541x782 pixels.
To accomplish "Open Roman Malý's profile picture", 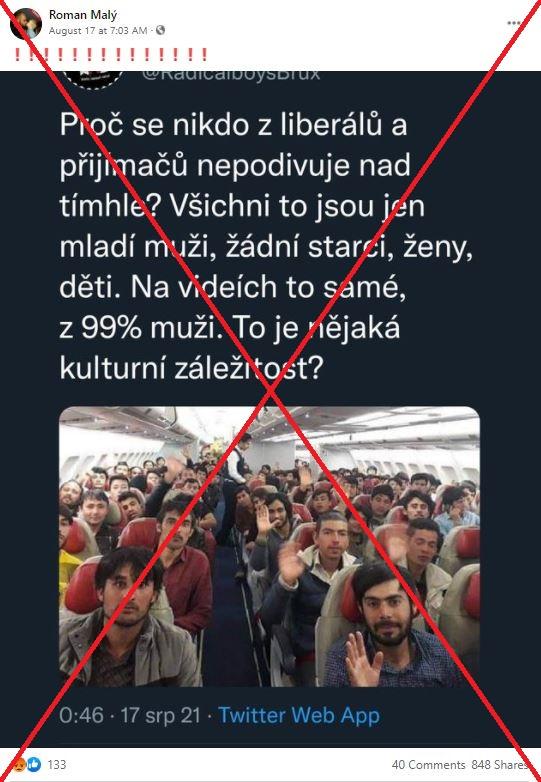I will pos(25,23).
